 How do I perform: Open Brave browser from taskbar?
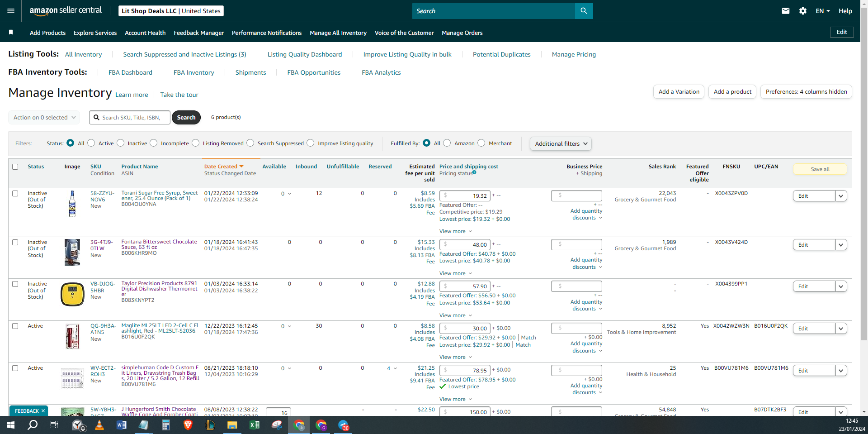(x=188, y=425)
